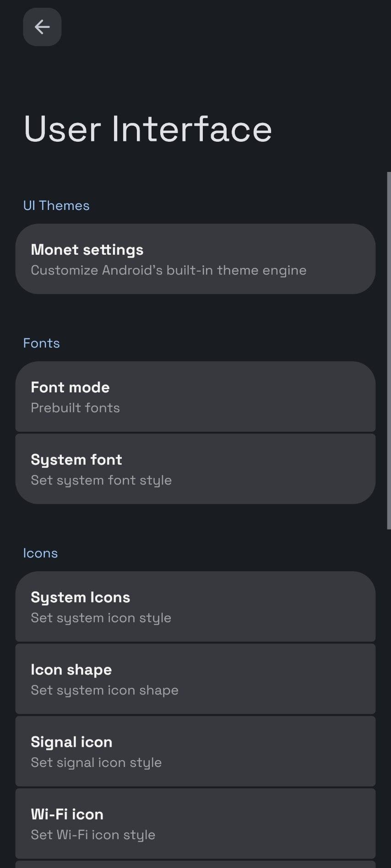391x868 pixels.
Task: Click the Icons section header
Action: point(40,553)
